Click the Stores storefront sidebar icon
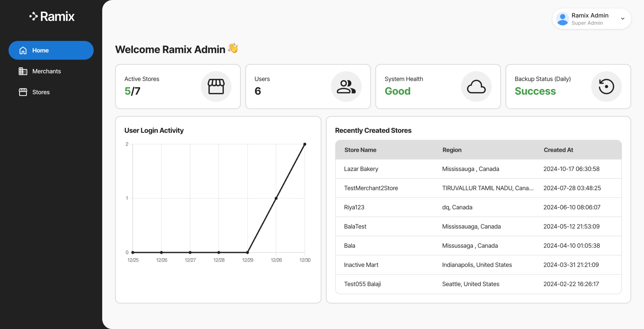 point(23,92)
